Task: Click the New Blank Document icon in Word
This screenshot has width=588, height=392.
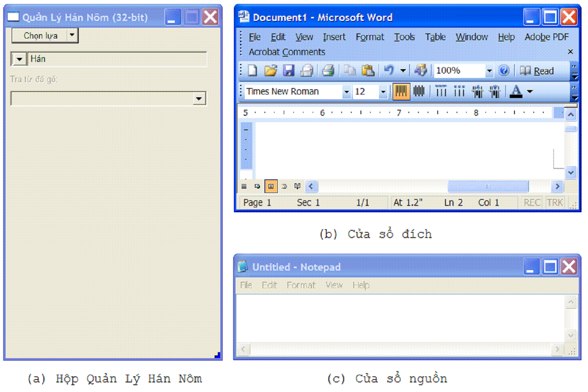Action: click(x=252, y=71)
